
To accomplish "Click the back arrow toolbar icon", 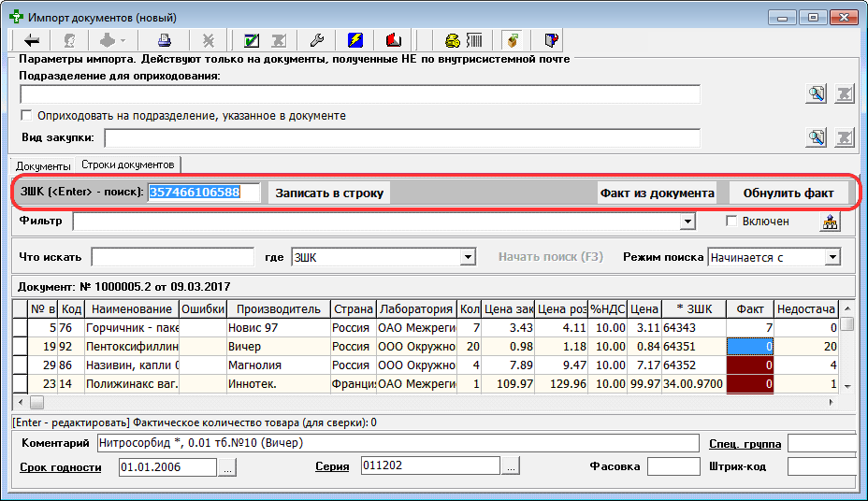I will click(x=32, y=40).
